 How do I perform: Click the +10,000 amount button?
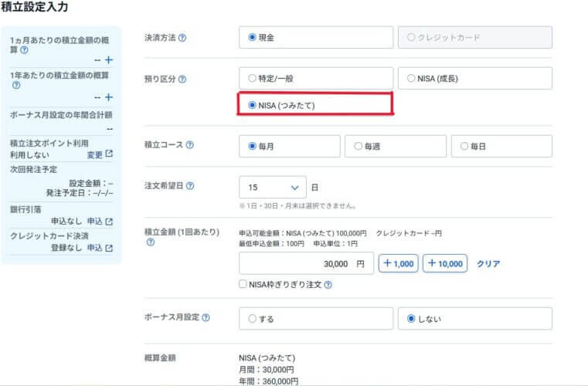[444, 264]
